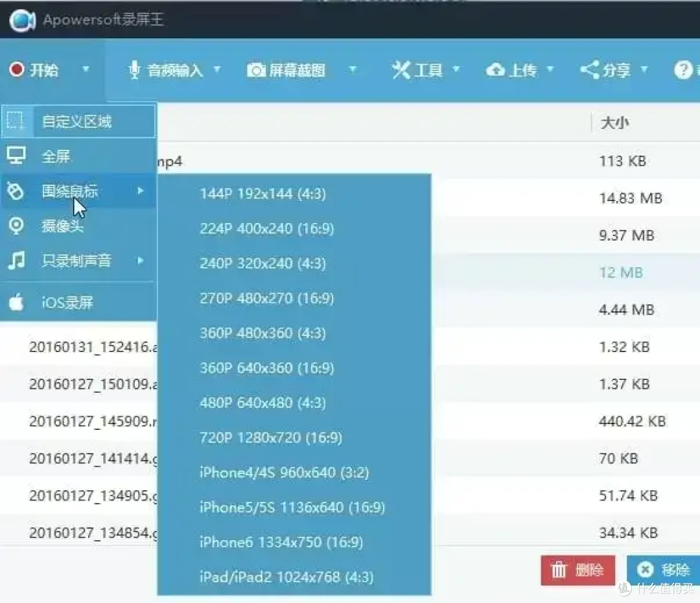
Task: Click the trash icon on 删除
Action: coord(559,570)
